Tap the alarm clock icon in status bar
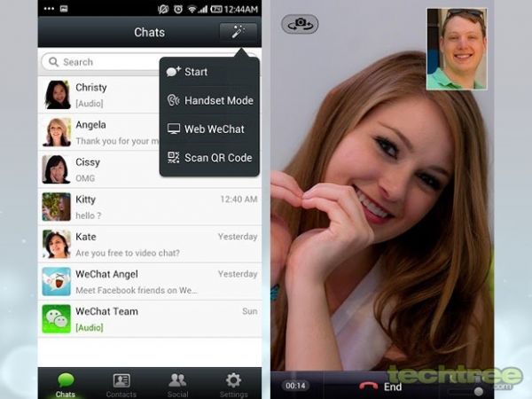532x399 pixels. (178, 9)
